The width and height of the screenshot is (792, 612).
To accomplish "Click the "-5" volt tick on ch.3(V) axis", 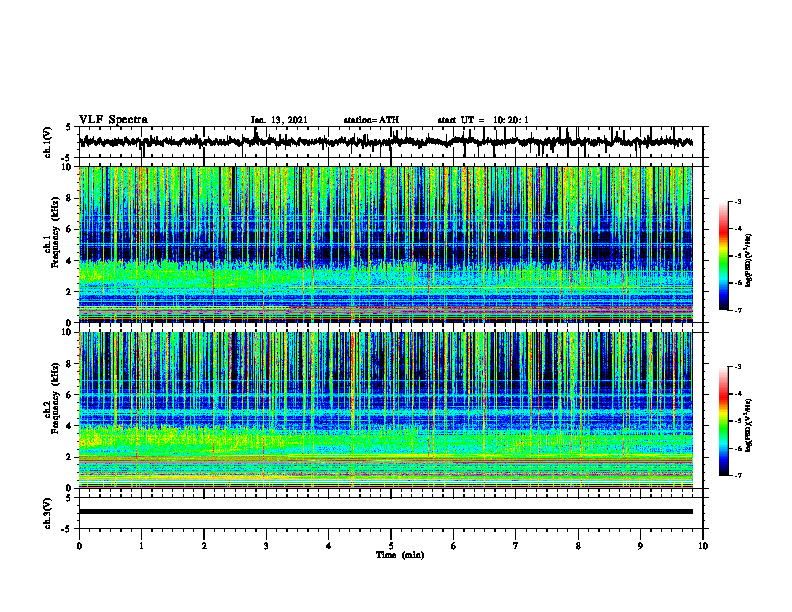I will point(67,529).
